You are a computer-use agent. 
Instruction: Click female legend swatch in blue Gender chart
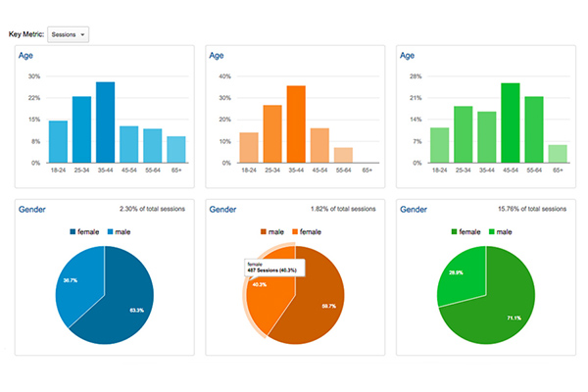[x=72, y=231]
